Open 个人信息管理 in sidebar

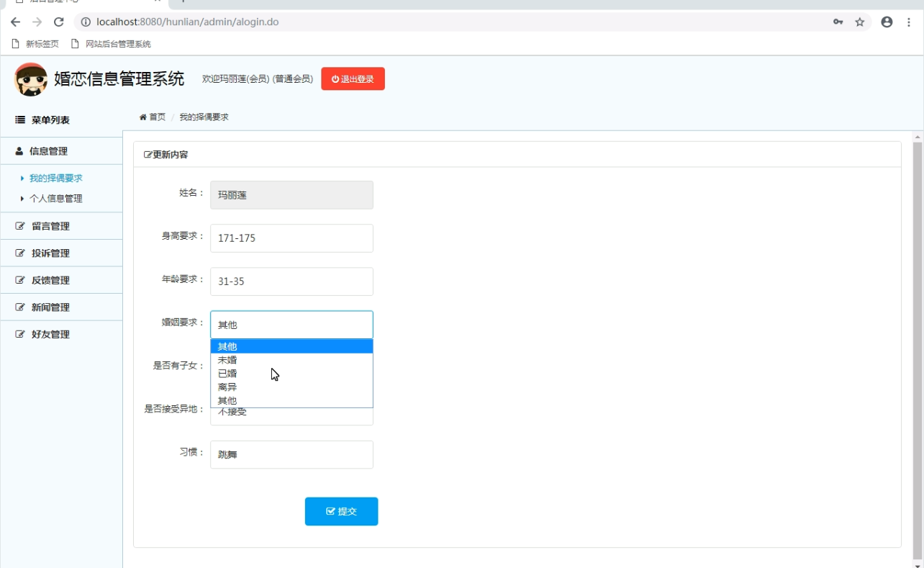[56, 199]
